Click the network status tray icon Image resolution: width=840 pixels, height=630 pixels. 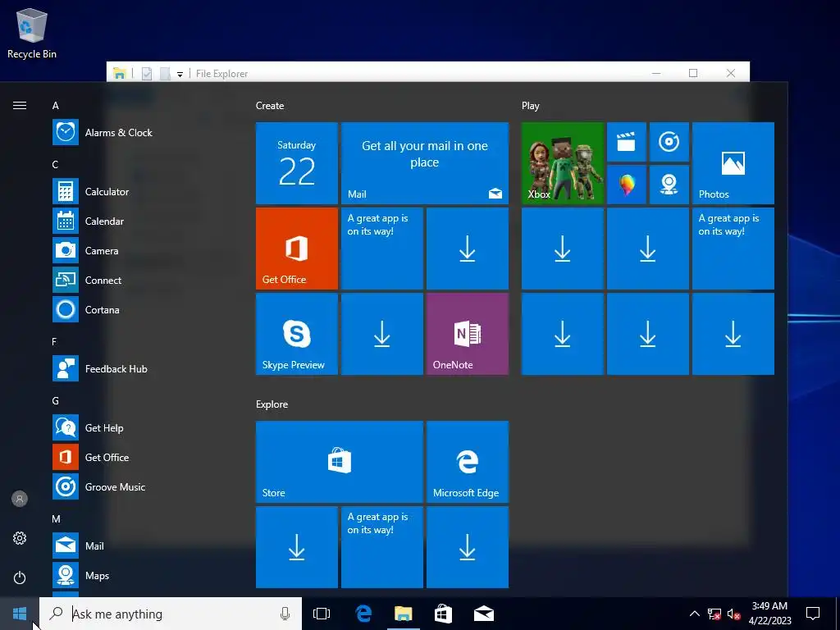coord(714,614)
